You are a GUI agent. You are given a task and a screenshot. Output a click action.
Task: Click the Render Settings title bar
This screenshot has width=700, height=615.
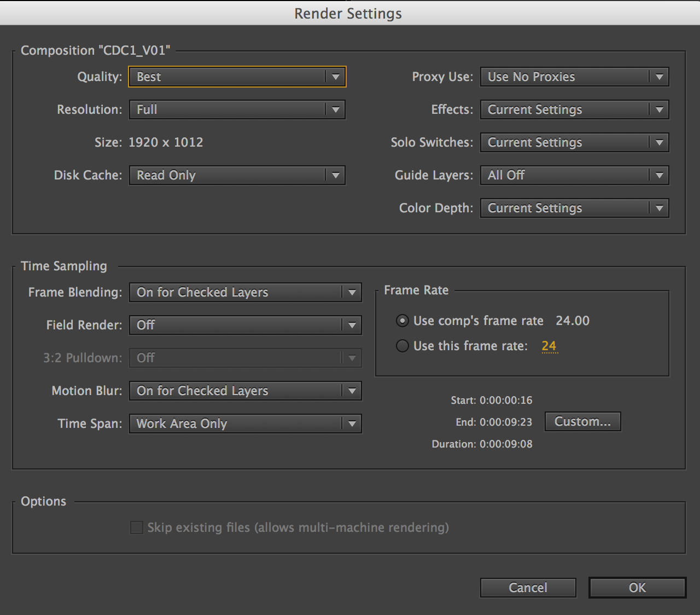tap(348, 13)
